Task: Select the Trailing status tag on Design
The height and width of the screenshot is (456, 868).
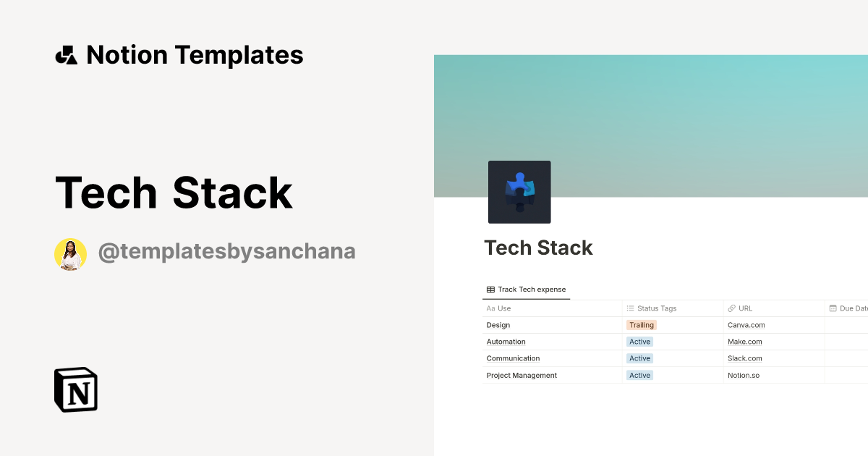Action: click(642, 324)
